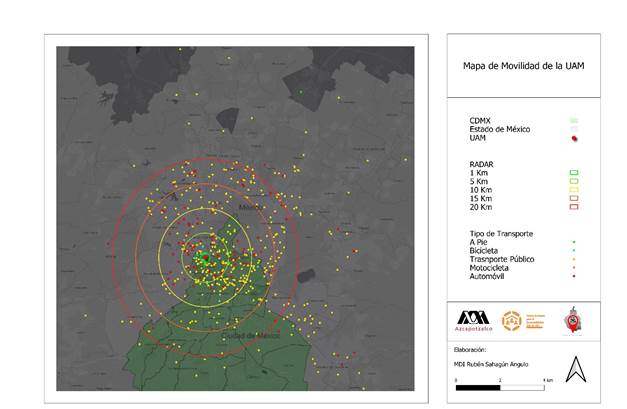Click the author name 'MDI Rubén Sahagún Angulo'
Screen dimensions: 627x409
click(x=491, y=364)
